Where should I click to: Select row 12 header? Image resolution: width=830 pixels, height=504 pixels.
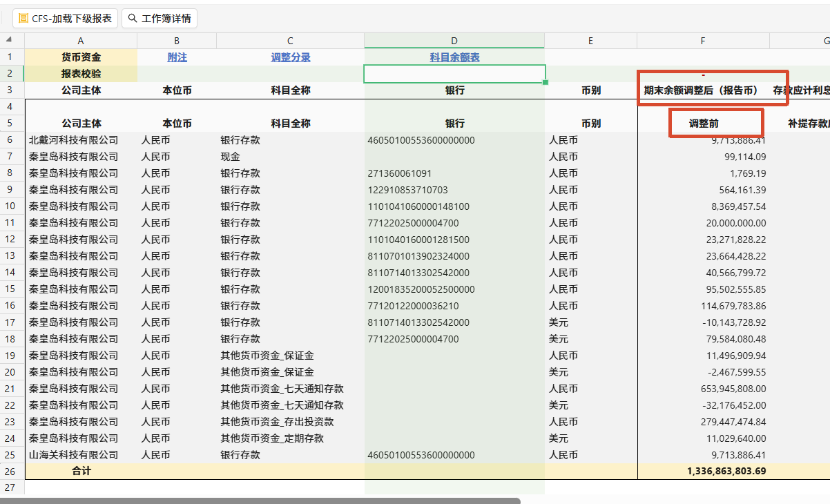point(10,240)
